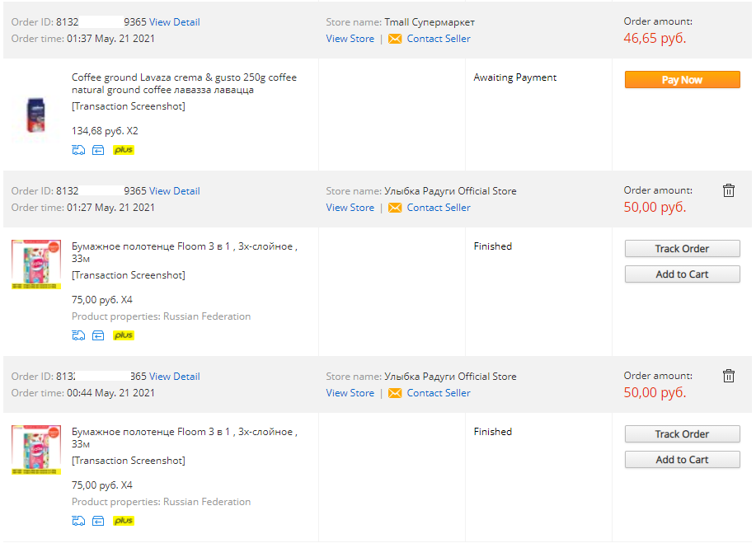The width and height of the screenshot is (756, 548).
Task: Track Order for the 00:44 order
Action: coord(683,434)
